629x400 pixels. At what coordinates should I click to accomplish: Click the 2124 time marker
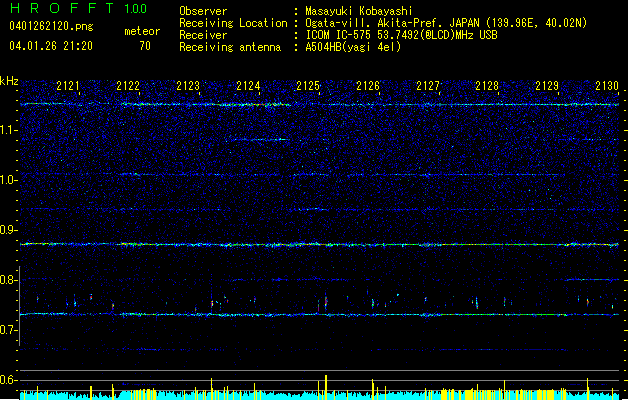point(248,86)
